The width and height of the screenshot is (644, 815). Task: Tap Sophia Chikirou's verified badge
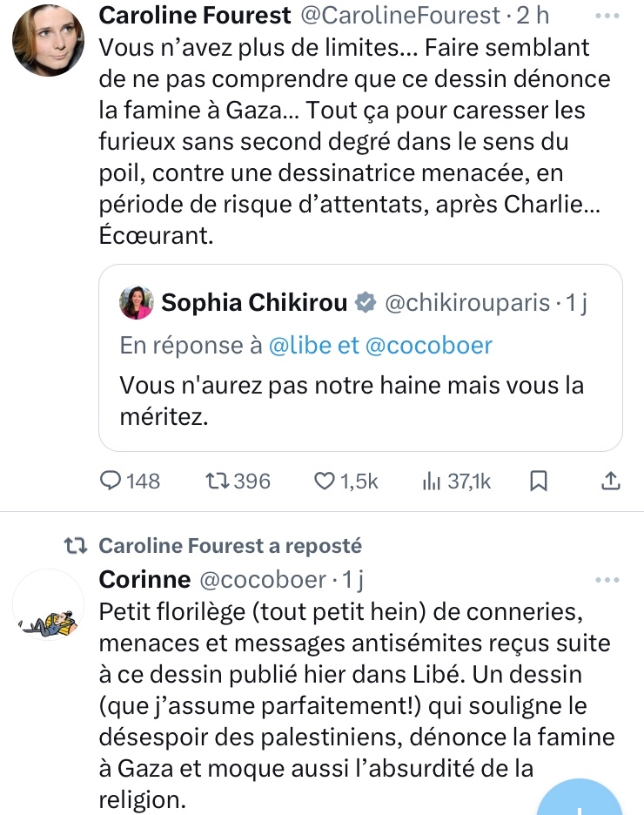pos(366,302)
